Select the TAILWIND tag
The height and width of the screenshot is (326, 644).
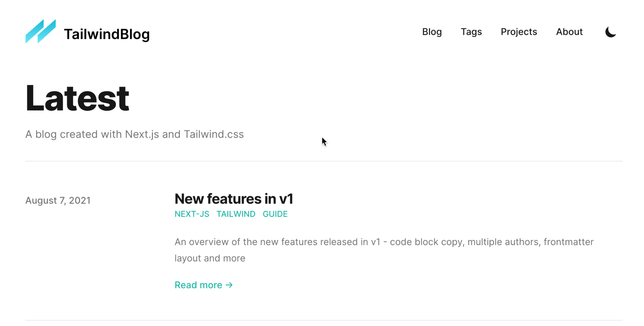click(236, 214)
